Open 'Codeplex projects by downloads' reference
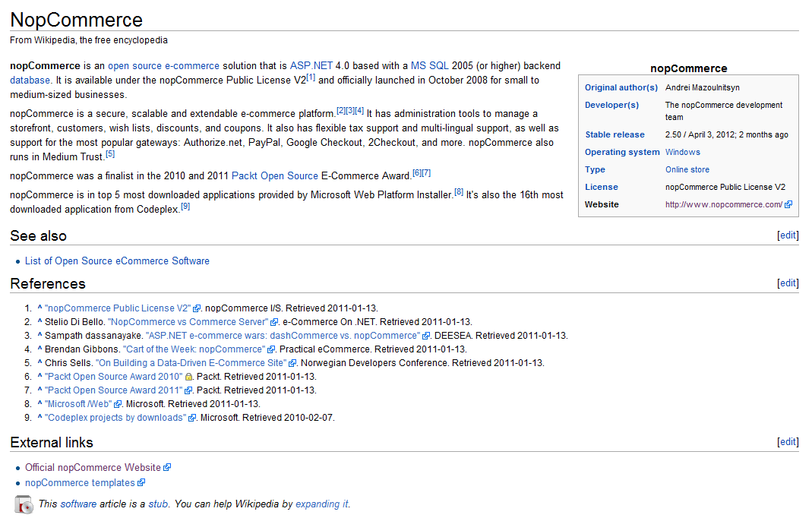This screenshot has width=812, height=518. [x=115, y=418]
